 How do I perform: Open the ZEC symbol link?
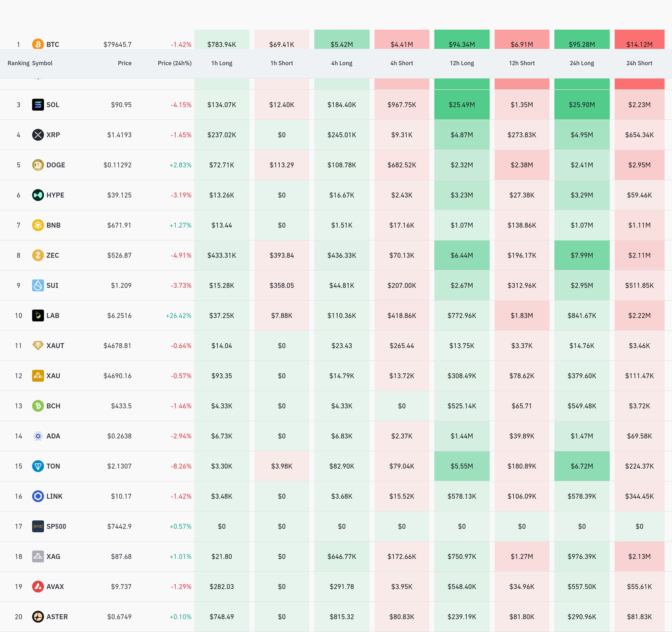click(x=53, y=255)
